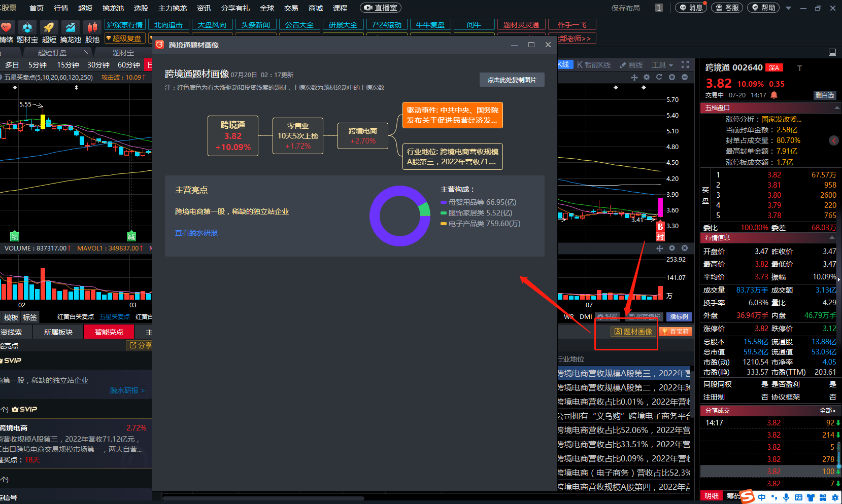Zoom in the K-line chart
Screen dimensions: 842x504
[671, 77]
